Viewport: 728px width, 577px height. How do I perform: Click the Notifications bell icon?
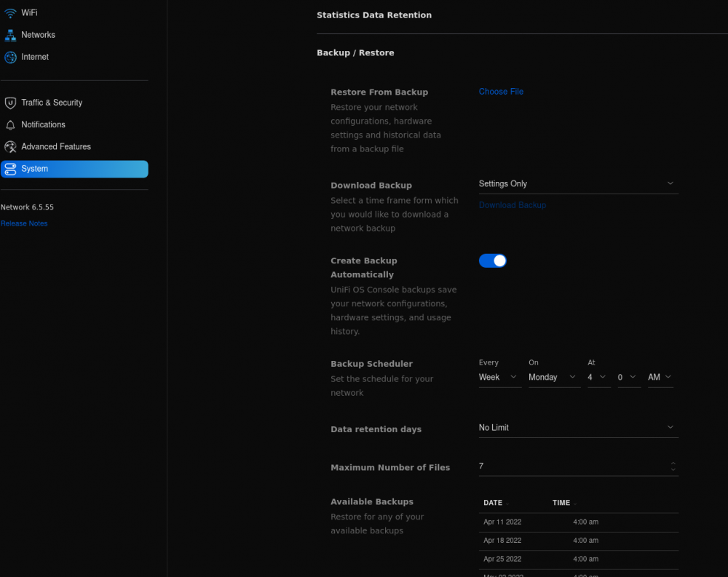(10, 125)
